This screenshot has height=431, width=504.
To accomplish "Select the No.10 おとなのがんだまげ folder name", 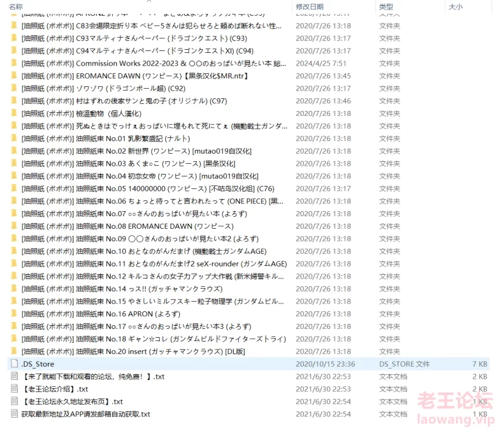I will tap(144, 251).
